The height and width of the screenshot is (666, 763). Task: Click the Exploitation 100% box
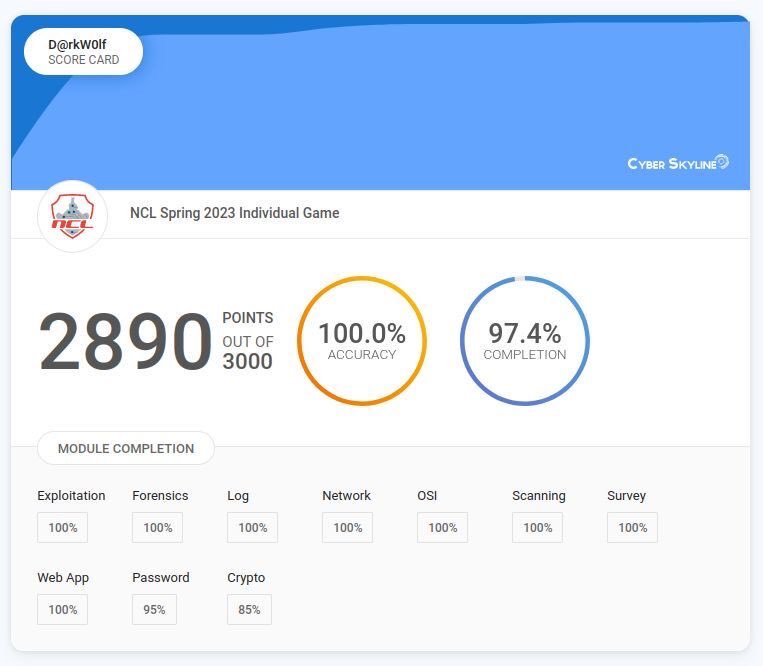tap(63, 527)
